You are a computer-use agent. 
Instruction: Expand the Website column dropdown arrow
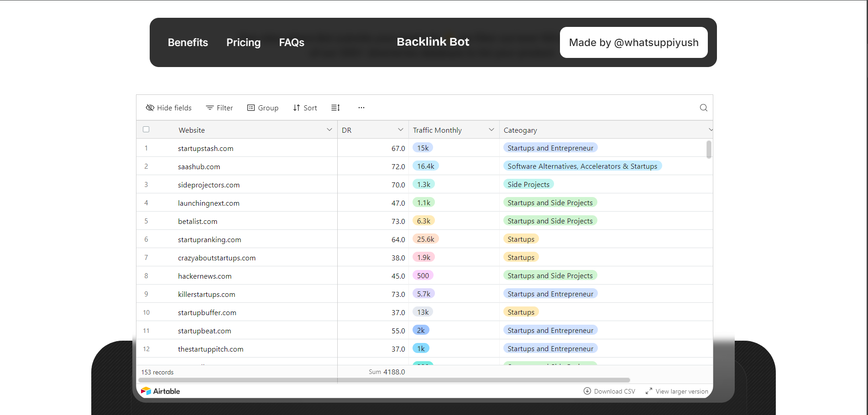pos(329,130)
